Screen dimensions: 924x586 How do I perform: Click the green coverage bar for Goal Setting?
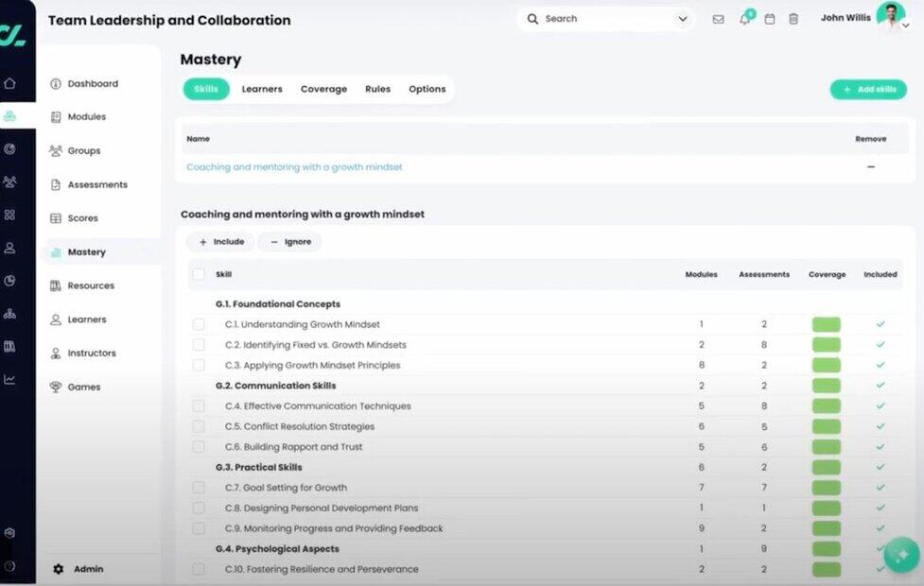826,488
